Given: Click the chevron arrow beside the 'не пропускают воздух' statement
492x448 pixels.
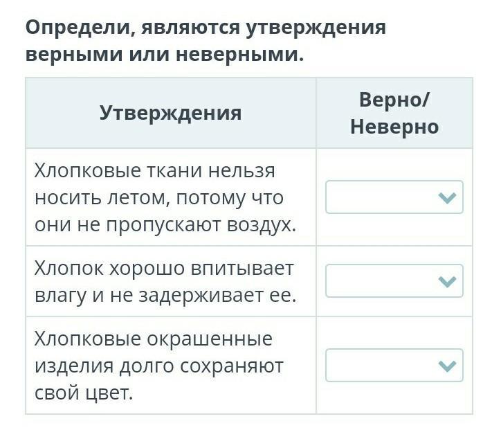Looking at the screenshot, I should (x=447, y=198).
